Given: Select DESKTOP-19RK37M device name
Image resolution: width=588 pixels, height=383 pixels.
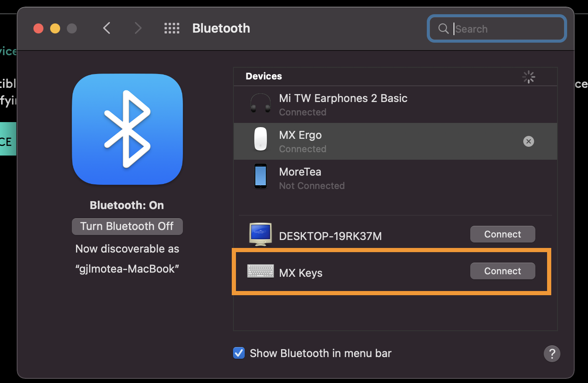Looking at the screenshot, I should point(330,236).
